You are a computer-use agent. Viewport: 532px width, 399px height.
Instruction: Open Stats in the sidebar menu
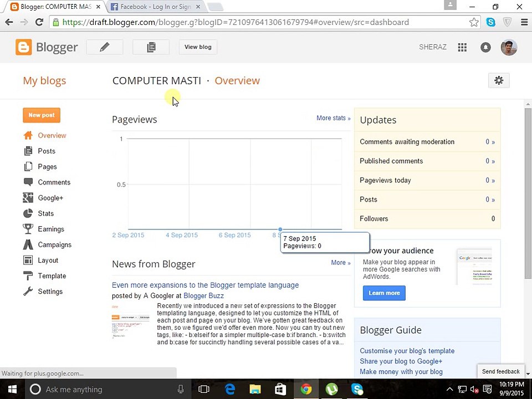(x=46, y=213)
